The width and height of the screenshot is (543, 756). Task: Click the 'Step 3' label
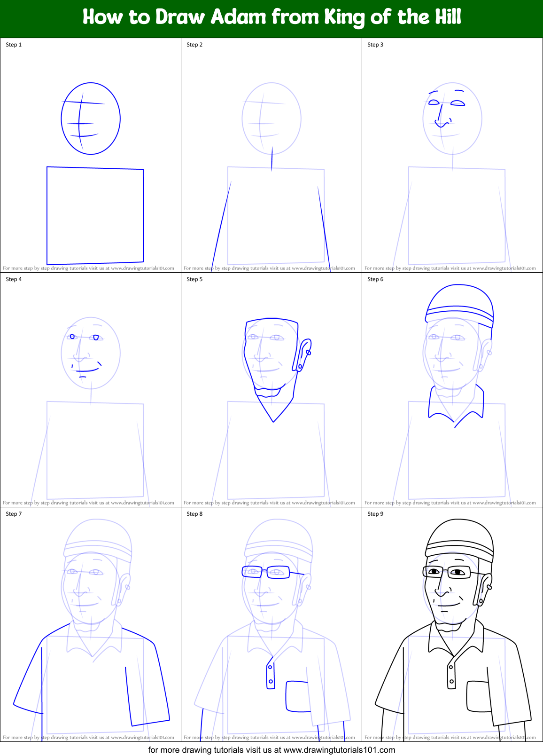coord(375,45)
